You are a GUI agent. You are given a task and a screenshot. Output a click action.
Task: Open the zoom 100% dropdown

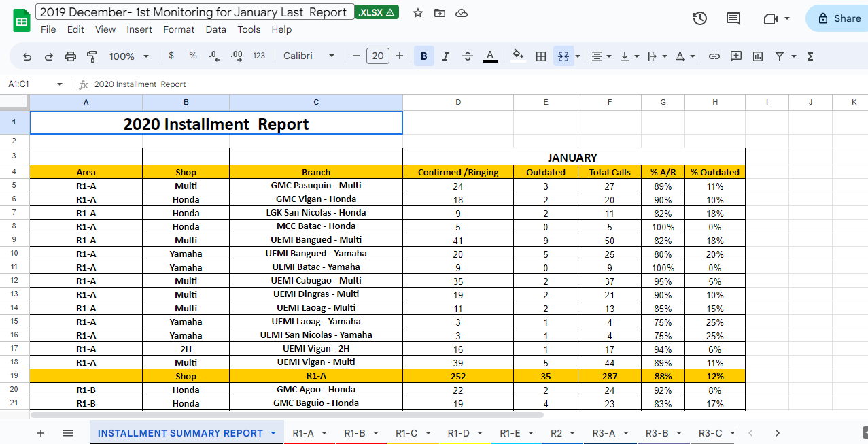(x=129, y=56)
